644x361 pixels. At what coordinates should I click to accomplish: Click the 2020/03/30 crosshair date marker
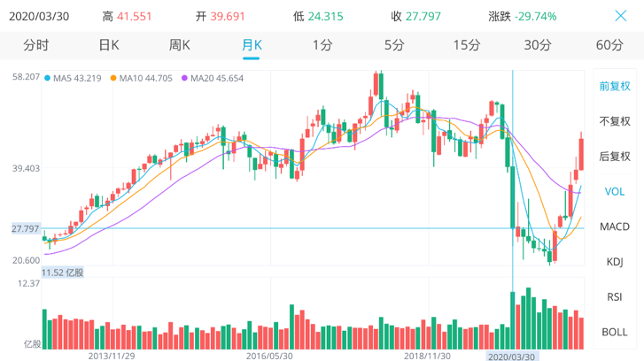513,355
